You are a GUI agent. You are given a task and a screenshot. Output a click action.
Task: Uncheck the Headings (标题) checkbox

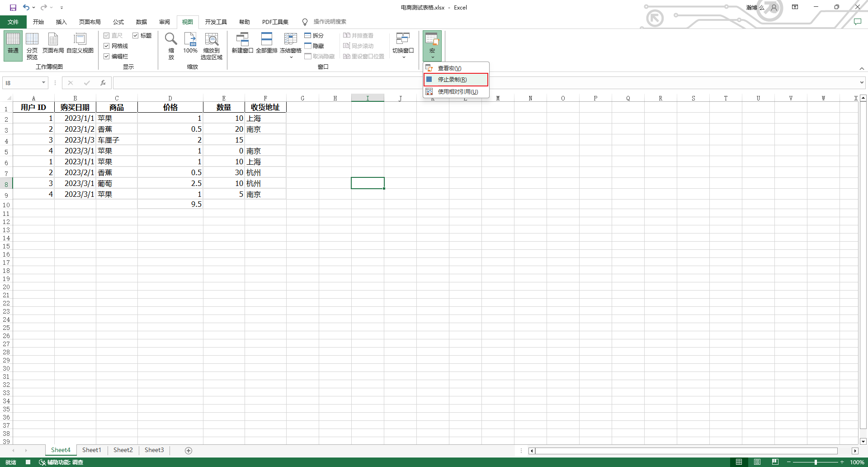tap(135, 36)
